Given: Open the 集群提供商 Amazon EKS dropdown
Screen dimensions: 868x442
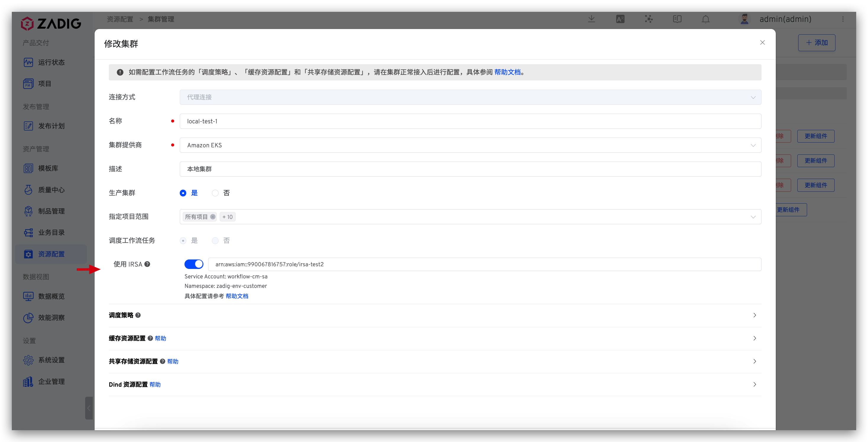Looking at the screenshot, I should click(470, 145).
